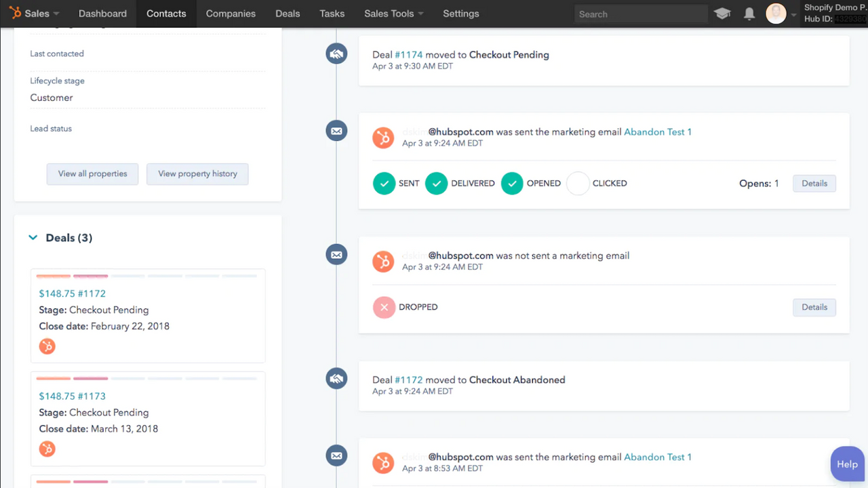This screenshot has width=868, height=488.
Task: Open the Sales Tools dropdown
Action: [393, 13]
